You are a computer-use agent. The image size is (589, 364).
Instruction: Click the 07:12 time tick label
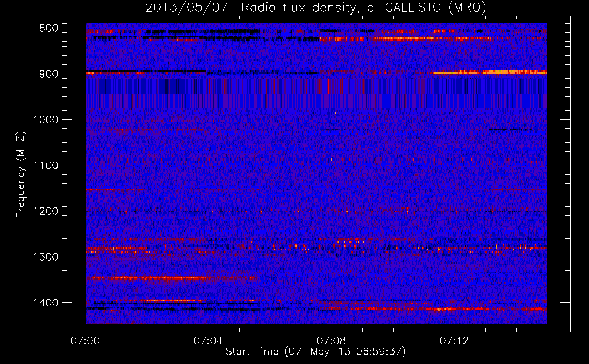click(x=454, y=341)
